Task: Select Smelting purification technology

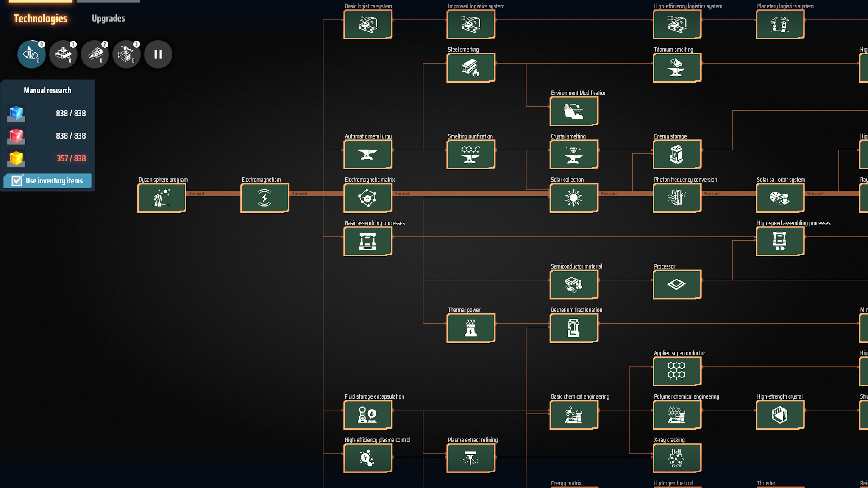Action: (x=471, y=155)
